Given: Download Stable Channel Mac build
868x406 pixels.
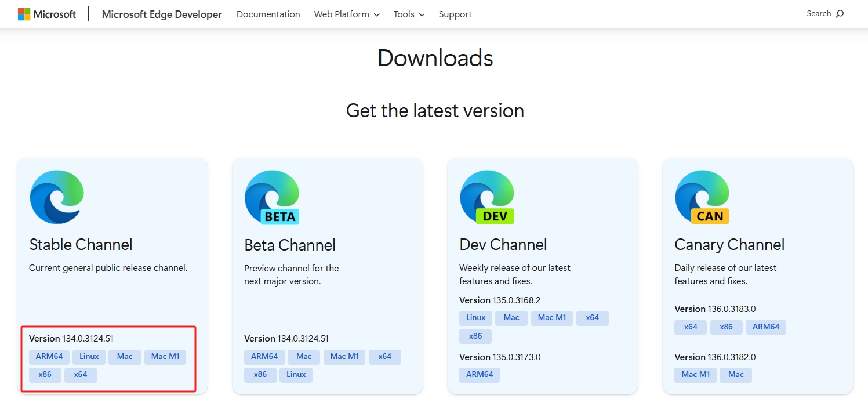Looking at the screenshot, I should [125, 357].
